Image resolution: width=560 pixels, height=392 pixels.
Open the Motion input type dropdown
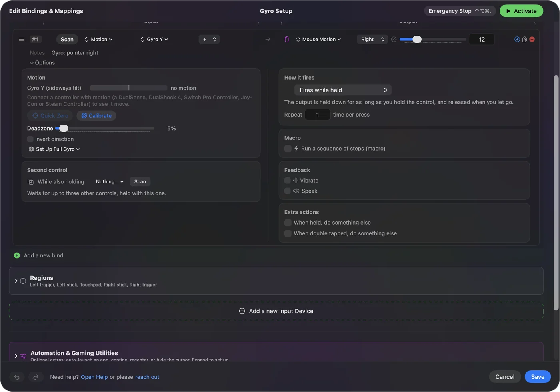click(98, 39)
